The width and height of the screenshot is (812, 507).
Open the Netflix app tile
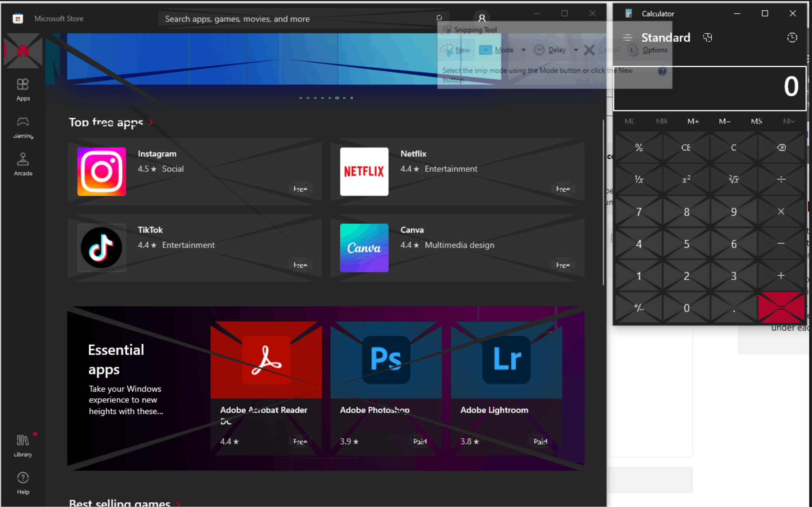click(x=457, y=172)
